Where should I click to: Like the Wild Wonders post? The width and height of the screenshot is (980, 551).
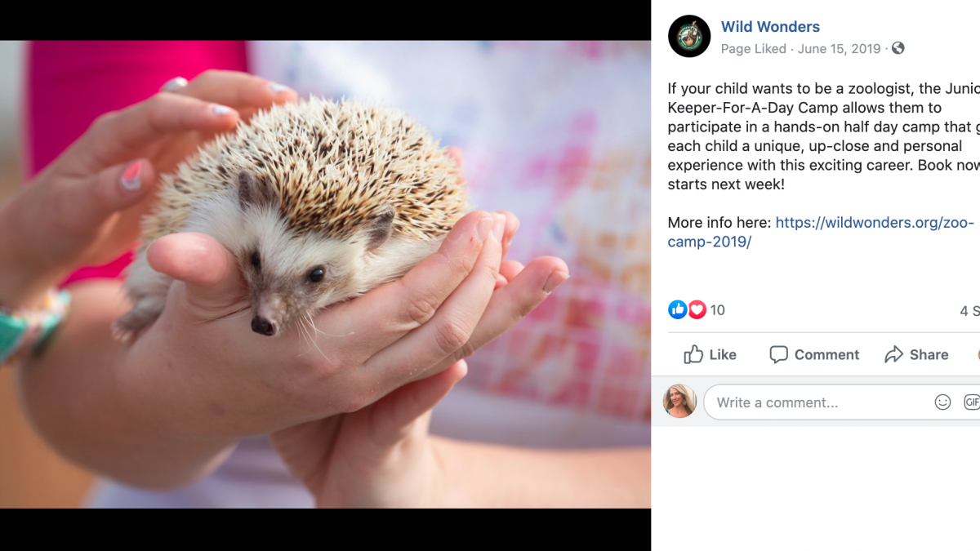tap(710, 354)
